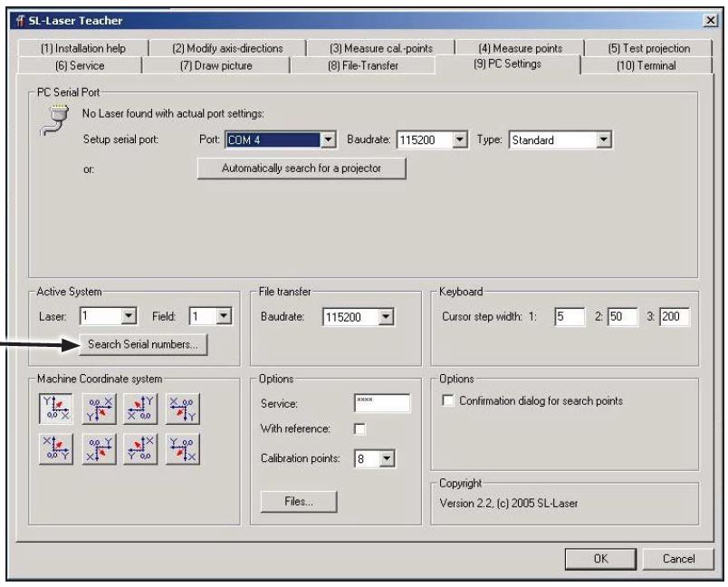Click Cursor step width 1 field
The image size is (728, 587).
[x=570, y=317]
